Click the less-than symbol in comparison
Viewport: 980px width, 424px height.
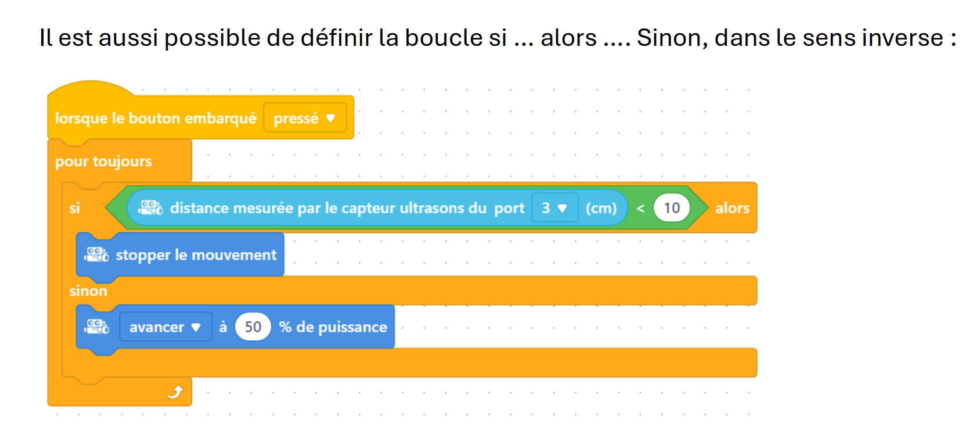pyautogui.click(x=640, y=208)
